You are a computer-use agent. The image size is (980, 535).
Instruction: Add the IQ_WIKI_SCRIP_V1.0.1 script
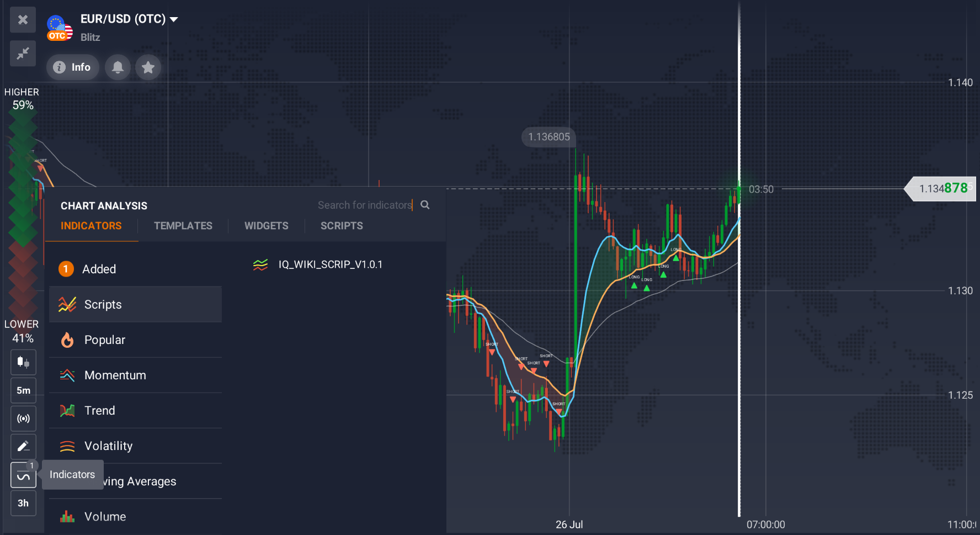pos(318,264)
